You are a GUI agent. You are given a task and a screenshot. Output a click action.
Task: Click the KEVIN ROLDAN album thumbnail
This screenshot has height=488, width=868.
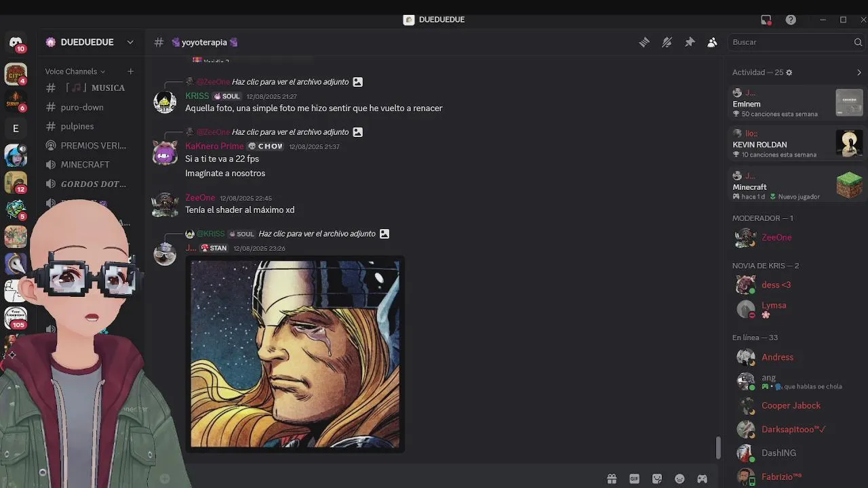point(849,144)
